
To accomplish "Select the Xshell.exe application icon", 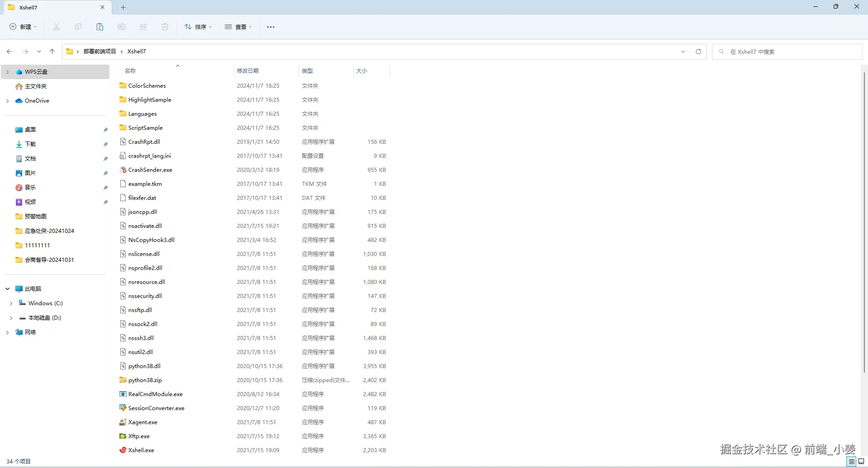I will click(123, 450).
